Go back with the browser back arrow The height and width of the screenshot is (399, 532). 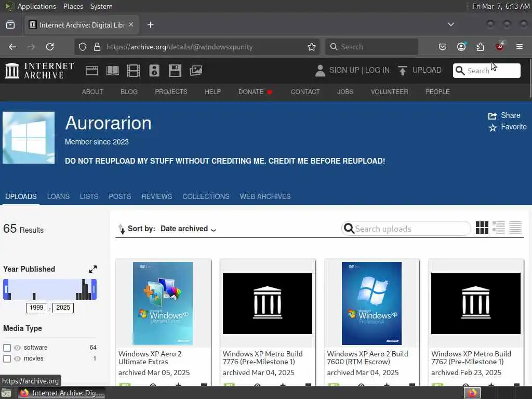tap(12, 47)
